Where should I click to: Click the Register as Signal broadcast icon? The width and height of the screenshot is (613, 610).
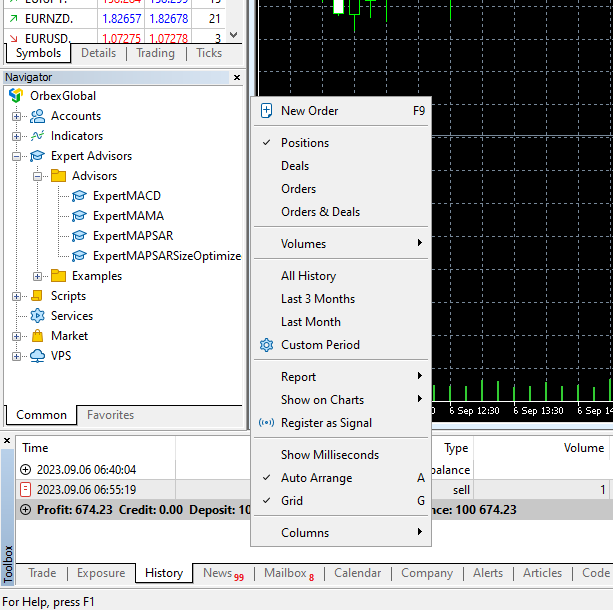point(266,423)
